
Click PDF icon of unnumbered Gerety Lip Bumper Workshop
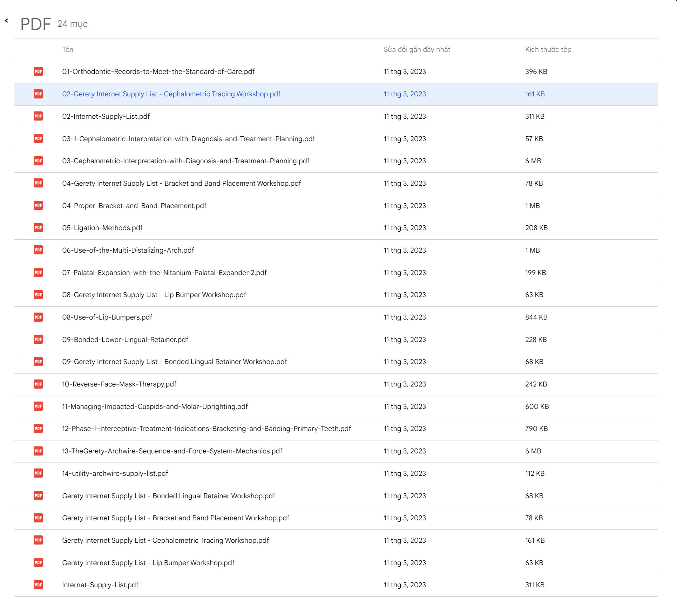click(x=38, y=563)
